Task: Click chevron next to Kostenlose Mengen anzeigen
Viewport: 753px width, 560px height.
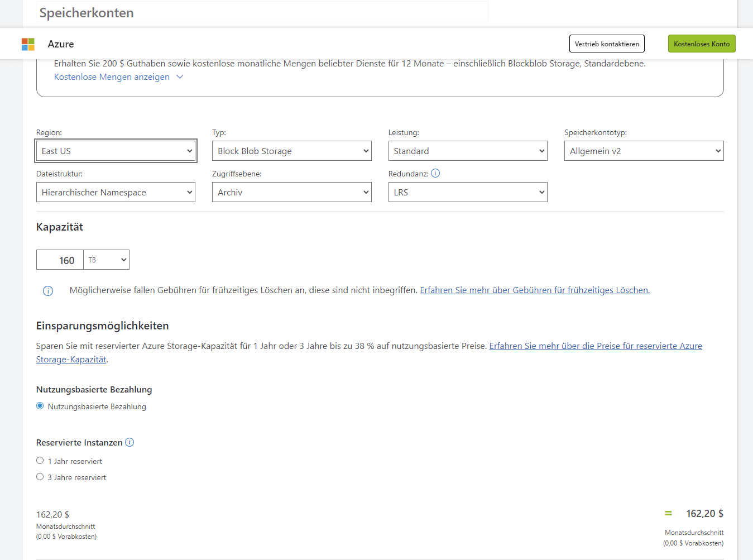Action: 180,77
